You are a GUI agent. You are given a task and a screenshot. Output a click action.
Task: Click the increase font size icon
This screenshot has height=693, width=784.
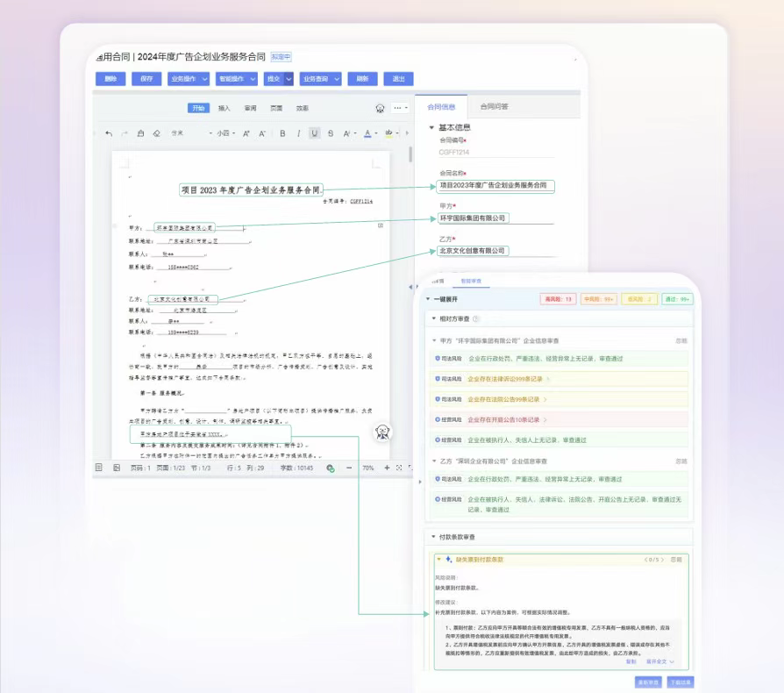click(246, 133)
